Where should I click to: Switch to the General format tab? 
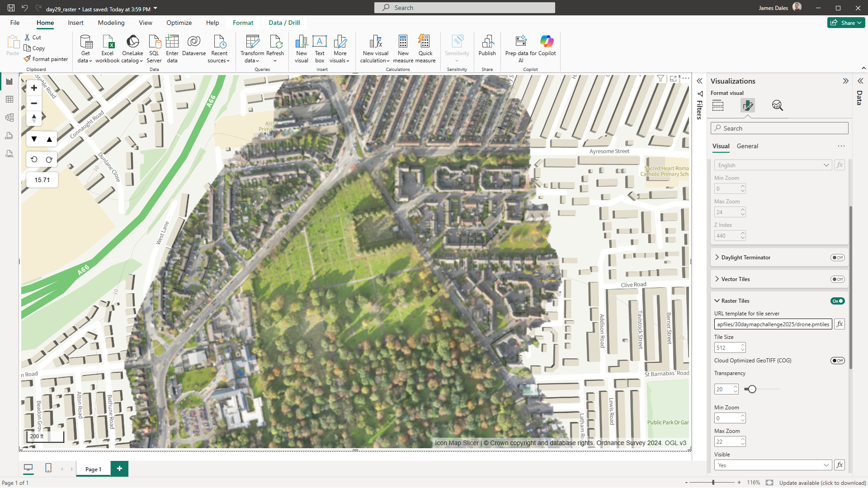tap(747, 146)
